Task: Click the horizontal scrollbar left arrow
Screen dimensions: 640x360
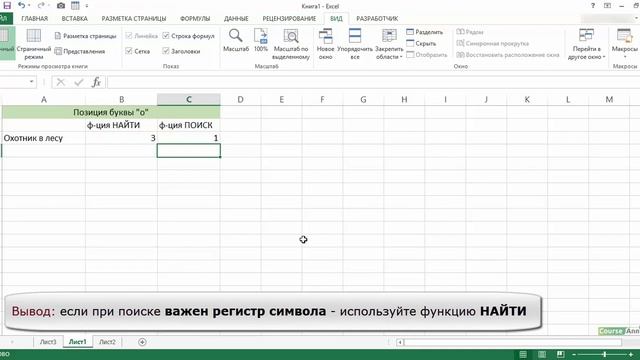Action: click(400, 342)
